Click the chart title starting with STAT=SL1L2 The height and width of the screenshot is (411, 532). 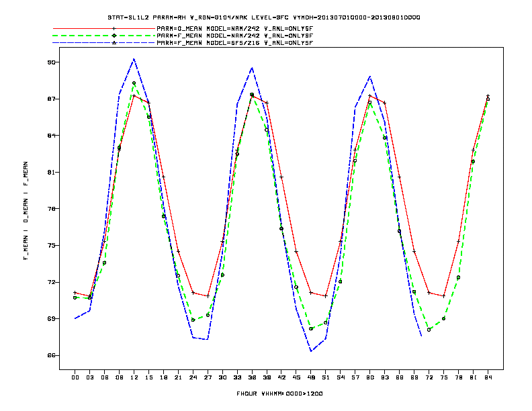point(264,17)
